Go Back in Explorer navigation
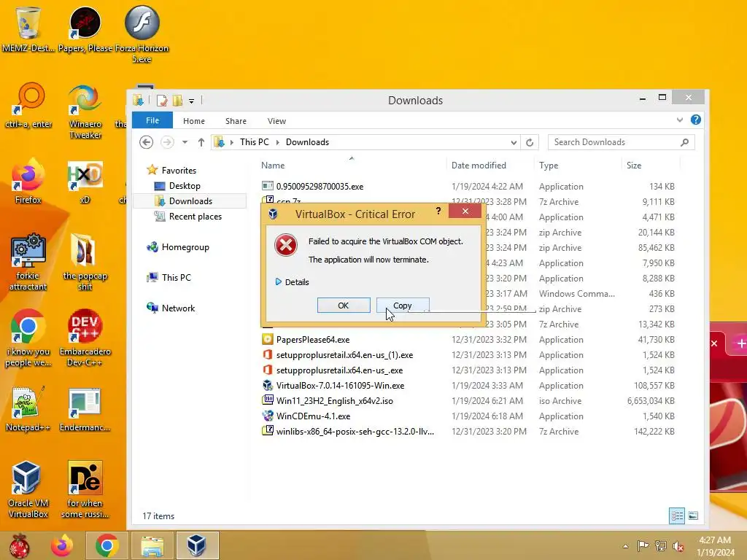 pyautogui.click(x=146, y=142)
